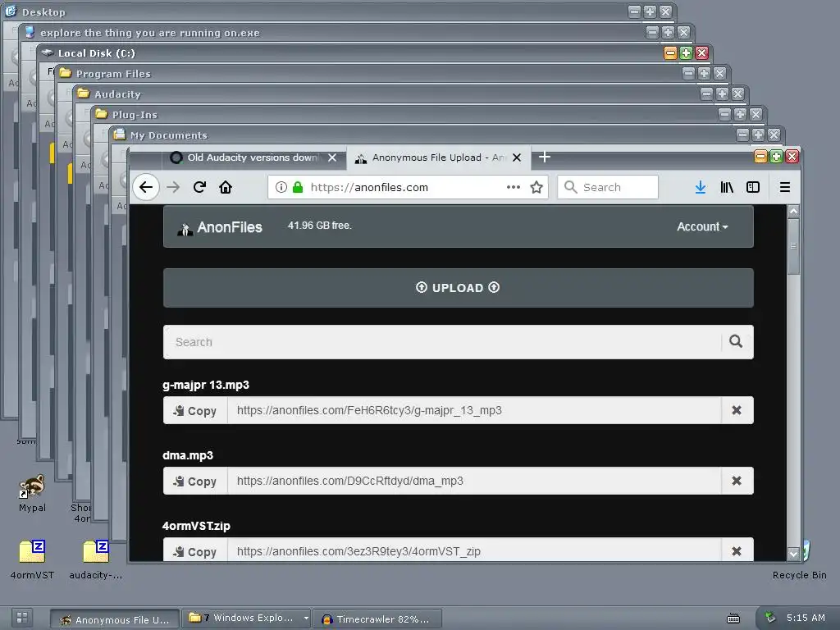840x630 pixels.
Task: Click the green tray icon near clock
Action: point(769,617)
